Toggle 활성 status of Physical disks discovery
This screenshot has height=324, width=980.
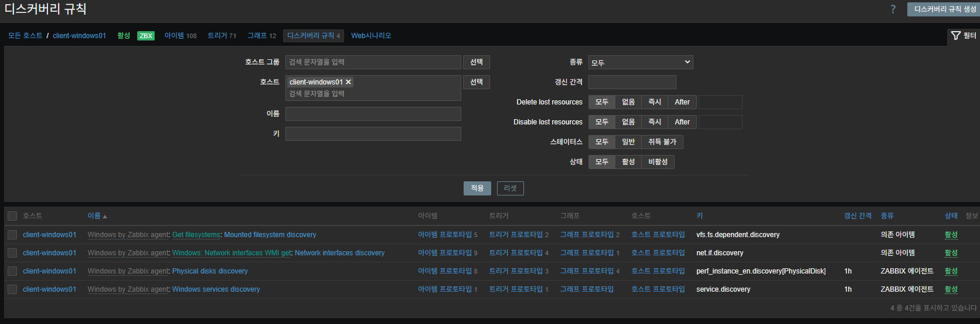[951, 271]
